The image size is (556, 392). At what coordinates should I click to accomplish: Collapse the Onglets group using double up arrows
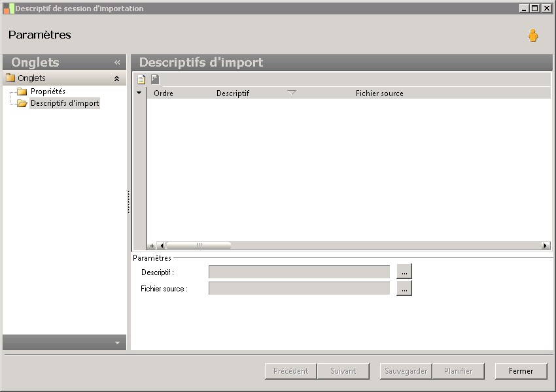pyautogui.click(x=116, y=78)
